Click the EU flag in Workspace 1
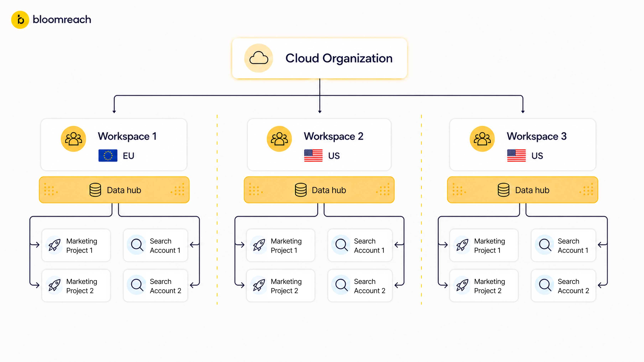 click(x=108, y=156)
